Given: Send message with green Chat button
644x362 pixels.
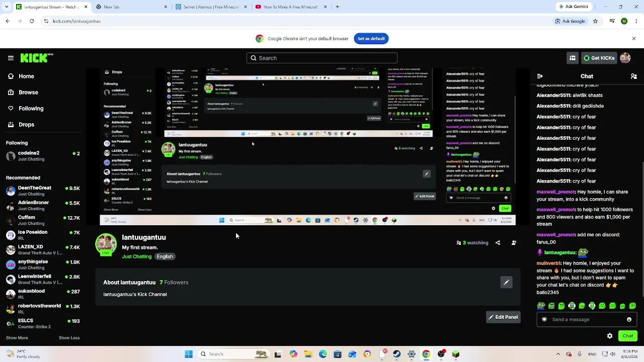Looking at the screenshot, I should click(627, 336).
